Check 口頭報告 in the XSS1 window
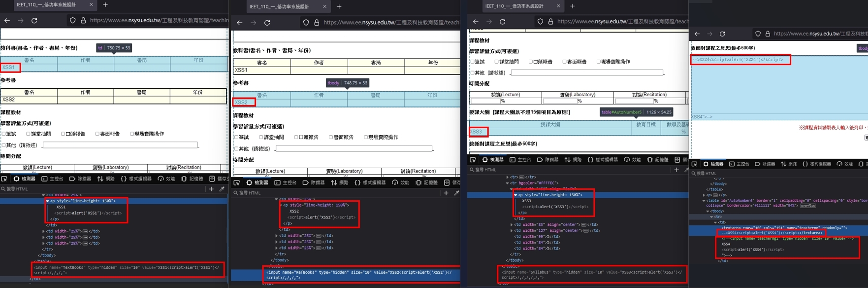The height and width of the screenshot is (288, 868). [63, 134]
